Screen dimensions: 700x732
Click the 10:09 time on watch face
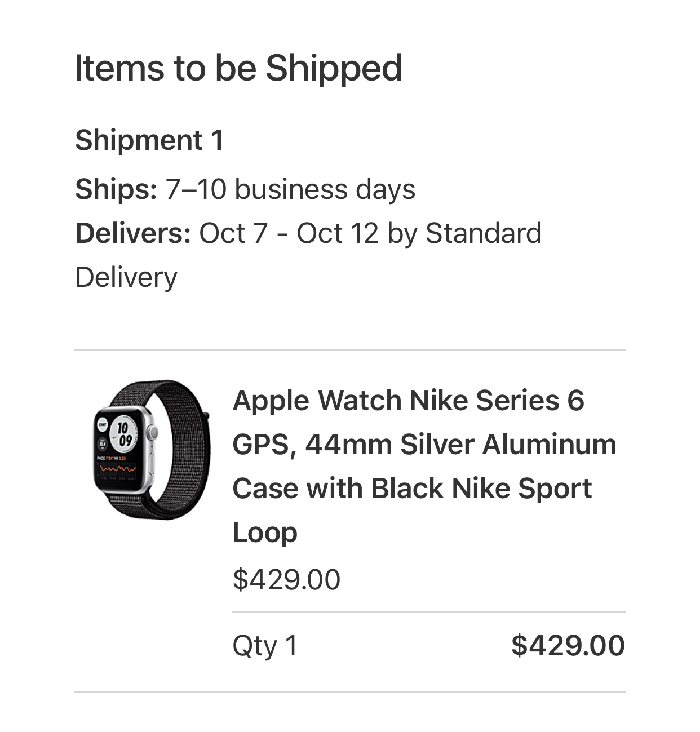click(124, 433)
